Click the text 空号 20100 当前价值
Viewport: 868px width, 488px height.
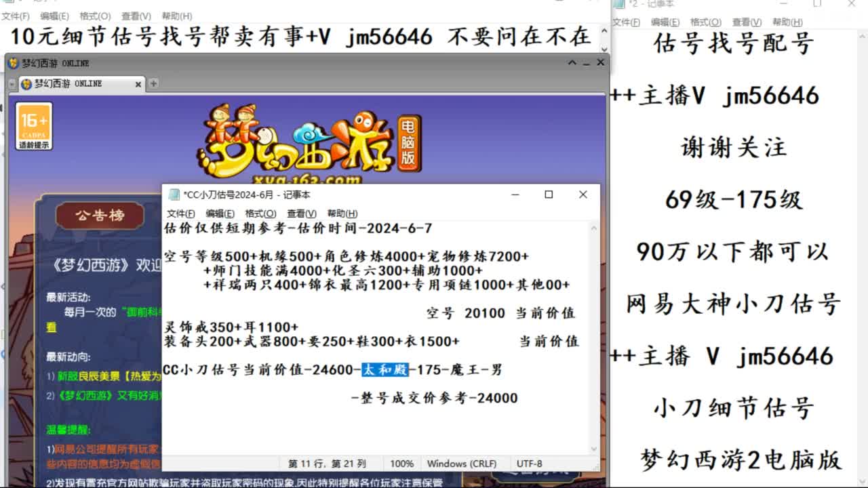click(500, 313)
